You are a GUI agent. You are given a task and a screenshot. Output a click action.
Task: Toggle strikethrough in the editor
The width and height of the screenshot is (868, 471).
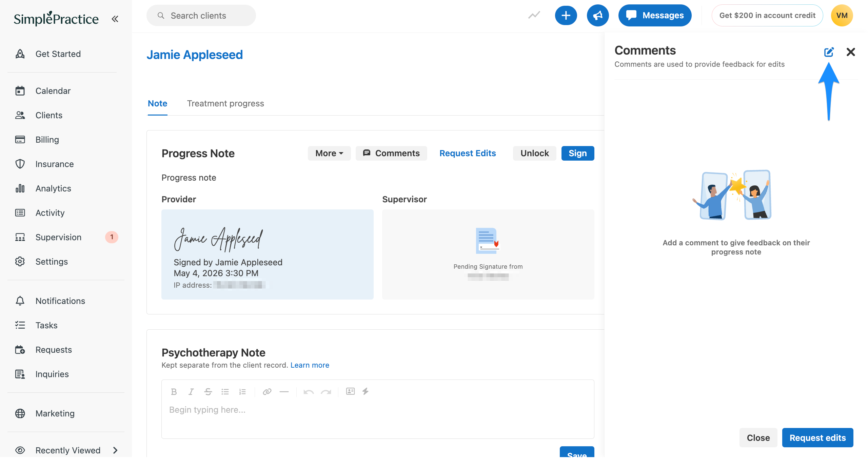coord(208,392)
